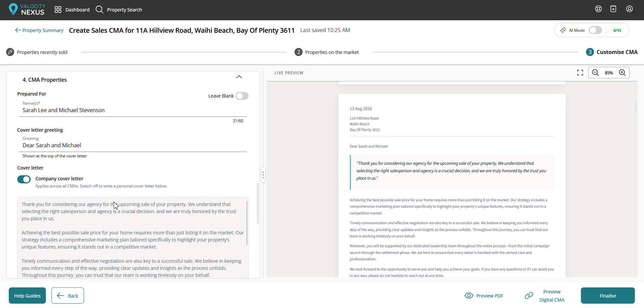This screenshot has width=644, height=308.
Task: Click the left panel scrollbar
Action: [x=258, y=203]
